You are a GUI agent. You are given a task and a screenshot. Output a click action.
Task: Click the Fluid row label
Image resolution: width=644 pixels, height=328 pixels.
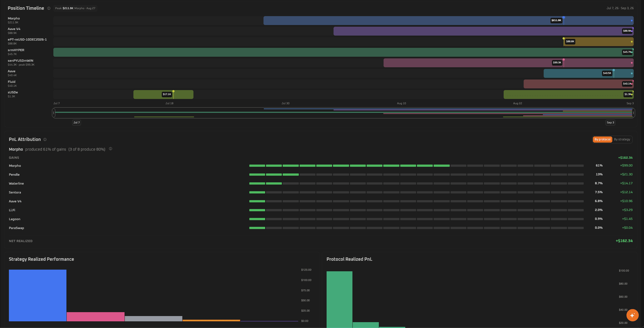pyautogui.click(x=12, y=82)
